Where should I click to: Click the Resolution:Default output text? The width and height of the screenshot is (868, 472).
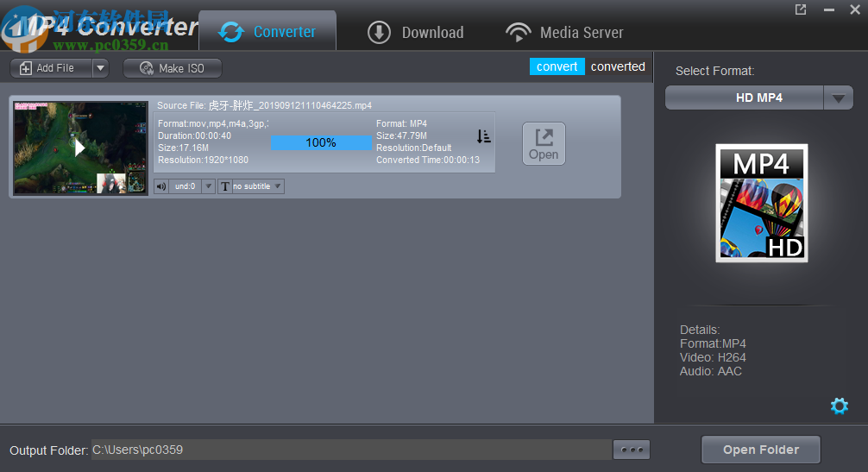tap(414, 148)
